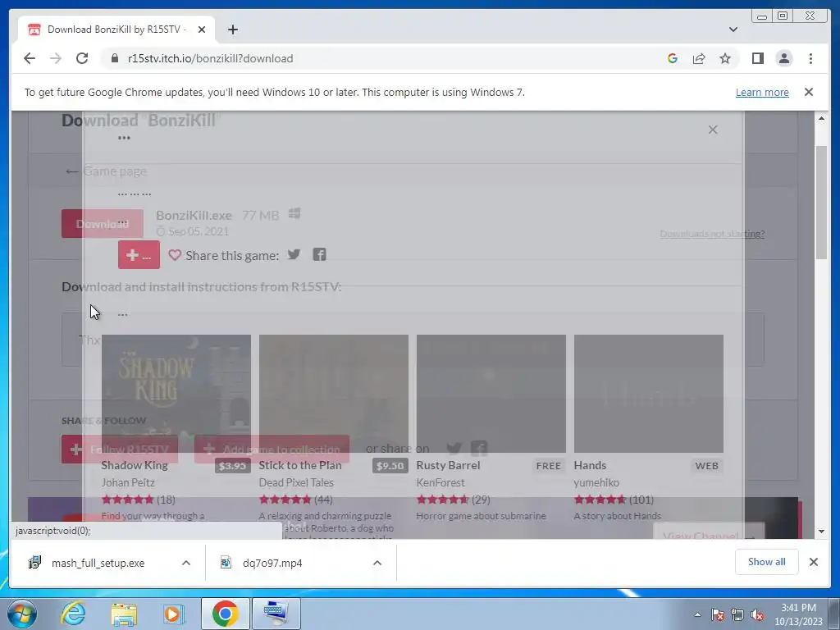Image resolution: width=840 pixels, height=630 pixels.
Task: Open a new tab with the plus button
Action: pyautogui.click(x=232, y=30)
